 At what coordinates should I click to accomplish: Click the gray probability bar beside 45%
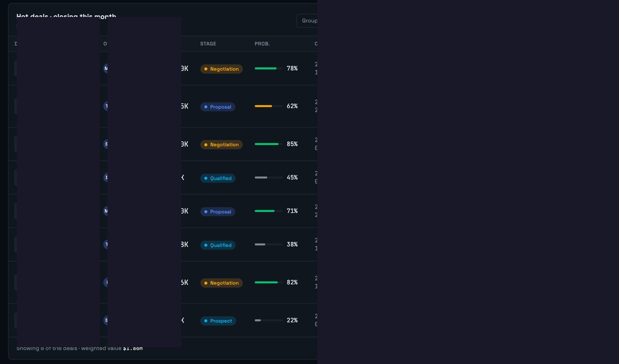coord(269,178)
